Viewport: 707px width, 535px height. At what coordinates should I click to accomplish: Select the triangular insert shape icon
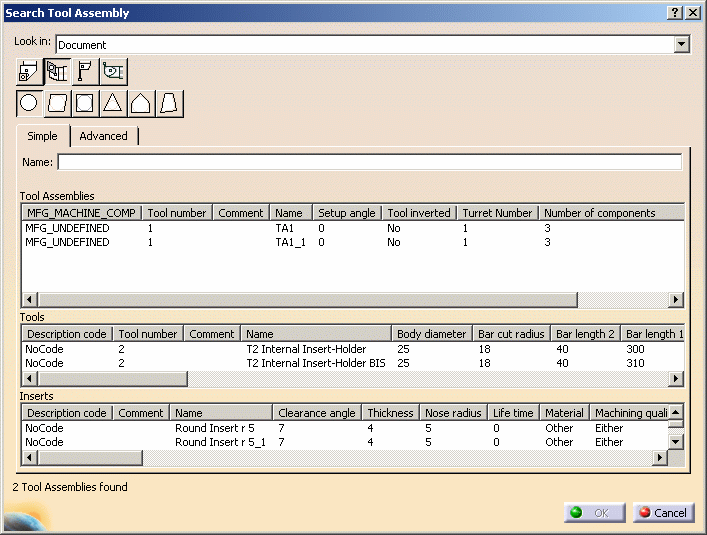113,103
